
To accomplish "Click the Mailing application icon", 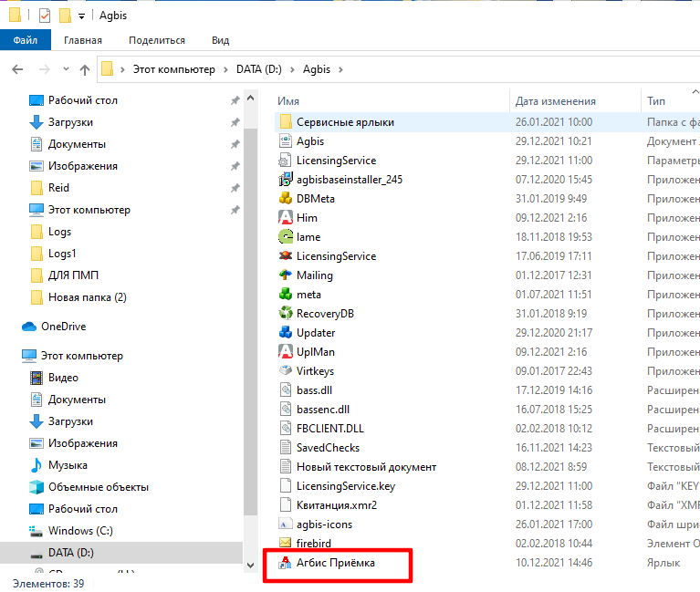I will click(x=286, y=275).
